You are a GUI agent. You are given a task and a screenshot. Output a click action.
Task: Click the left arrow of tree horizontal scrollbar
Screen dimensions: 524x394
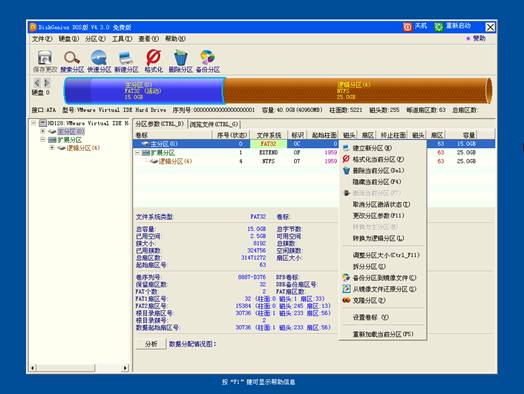33,368
